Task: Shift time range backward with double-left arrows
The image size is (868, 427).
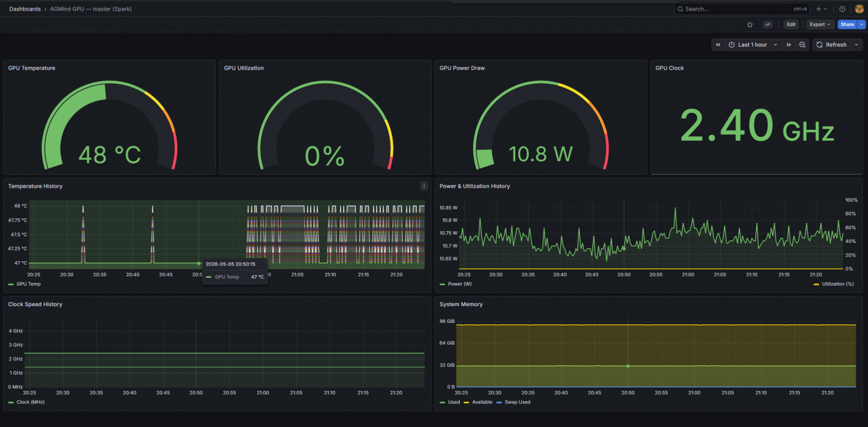Action: (x=718, y=45)
